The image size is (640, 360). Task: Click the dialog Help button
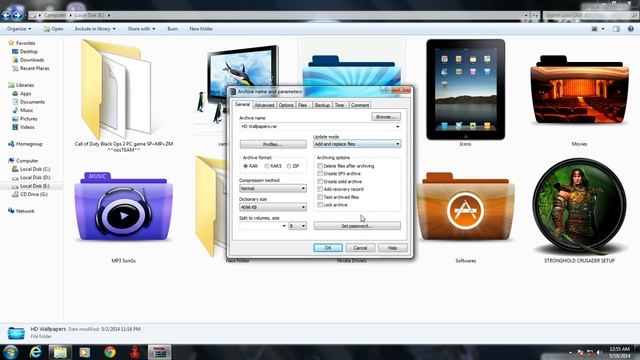click(x=393, y=248)
